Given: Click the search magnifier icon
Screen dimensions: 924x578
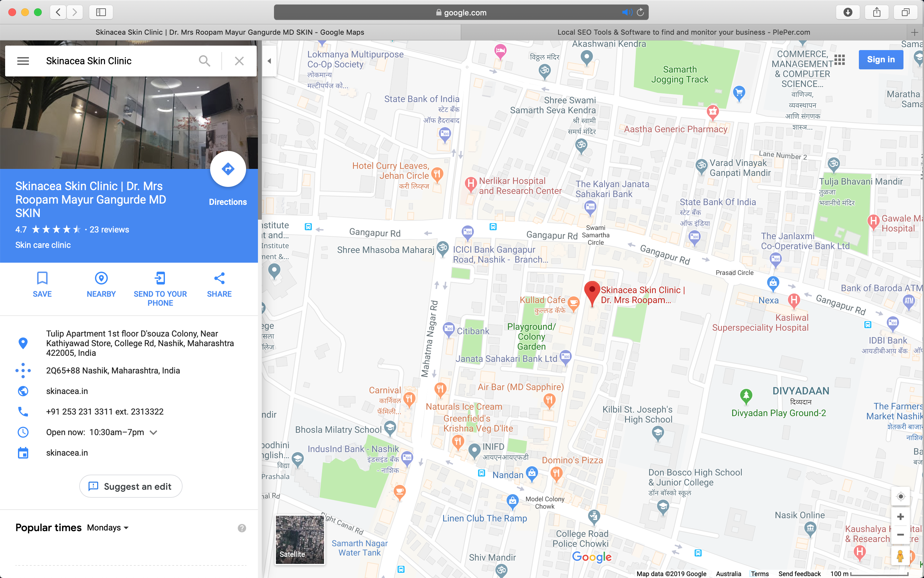Looking at the screenshot, I should [205, 61].
